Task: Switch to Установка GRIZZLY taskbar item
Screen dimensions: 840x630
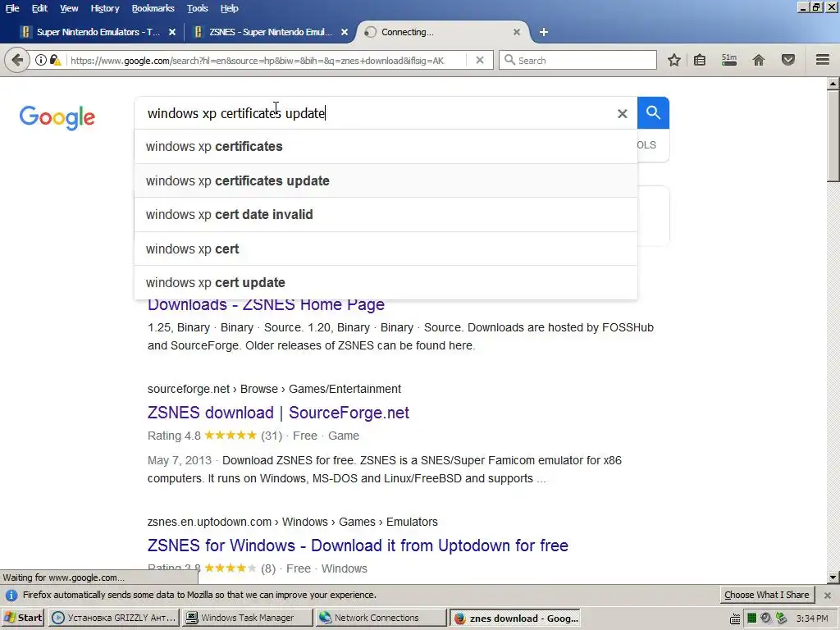Action: (114, 618)
